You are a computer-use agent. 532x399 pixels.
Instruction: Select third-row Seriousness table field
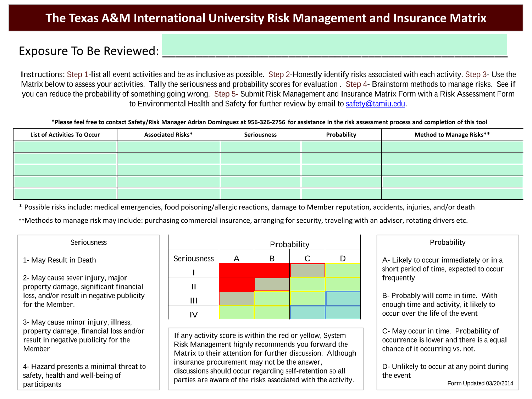pyautogui.click(x=260, y=170)
